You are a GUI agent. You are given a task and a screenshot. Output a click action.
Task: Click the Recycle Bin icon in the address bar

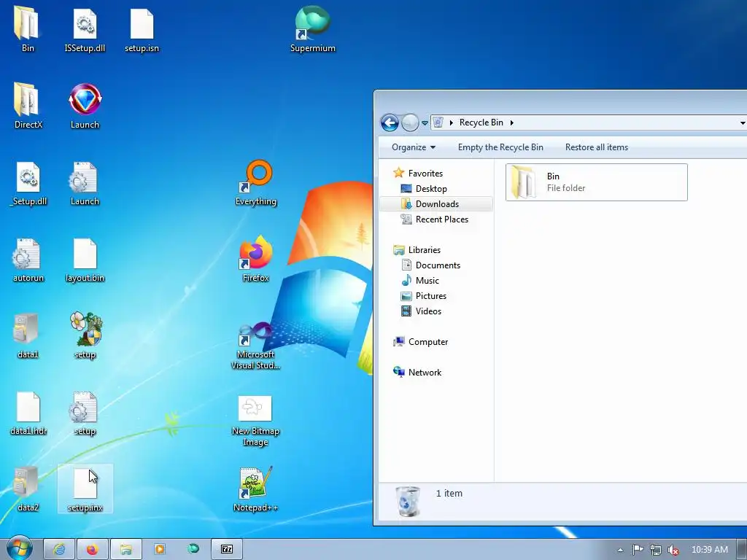coord(438,122)
